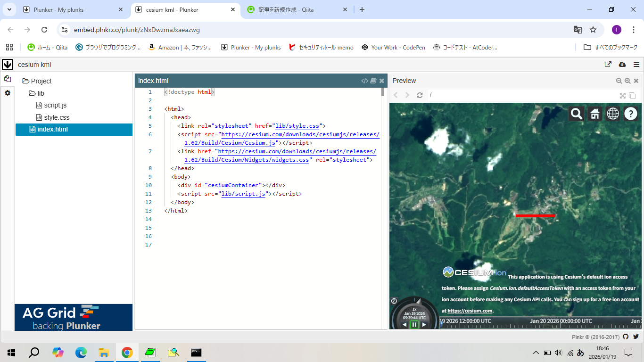Go forward in preview navigation

pyautogui.click(x=407, y=95)
